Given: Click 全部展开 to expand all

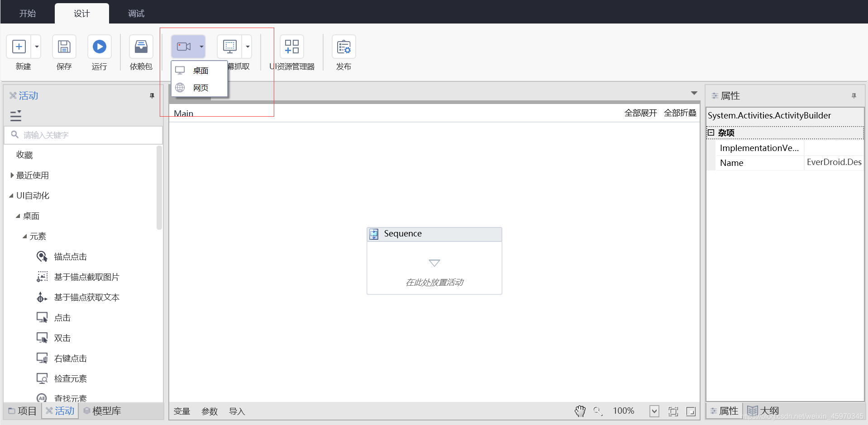Looking at the screenshot, I should click(640, 113).
